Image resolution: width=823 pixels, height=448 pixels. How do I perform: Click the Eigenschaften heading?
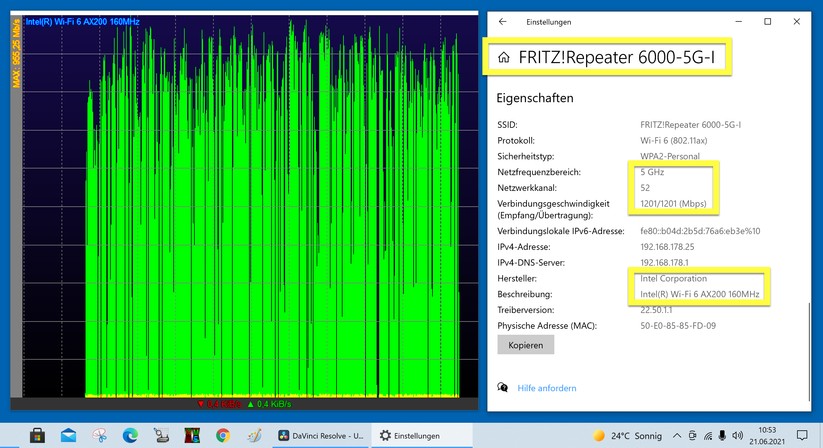click(535, 98)
